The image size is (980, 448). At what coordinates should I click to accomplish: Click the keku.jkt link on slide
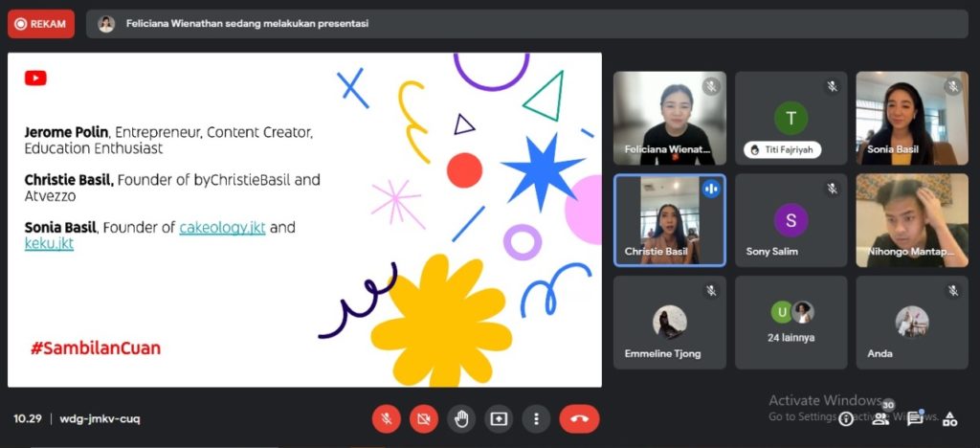(x=50, y=244)
